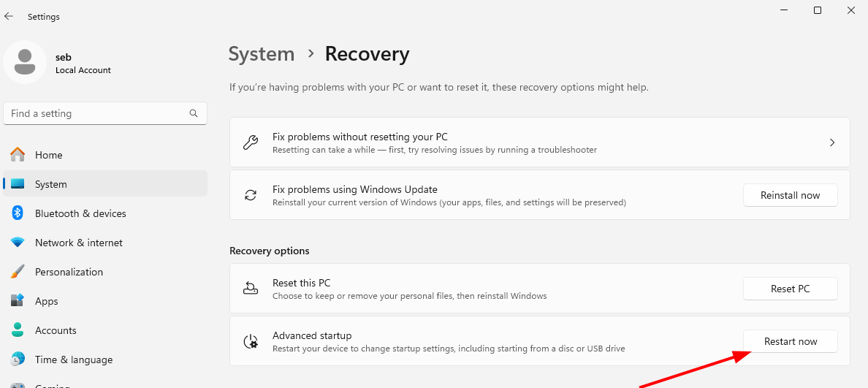Click the Reset this PC icon

(251, 289)
